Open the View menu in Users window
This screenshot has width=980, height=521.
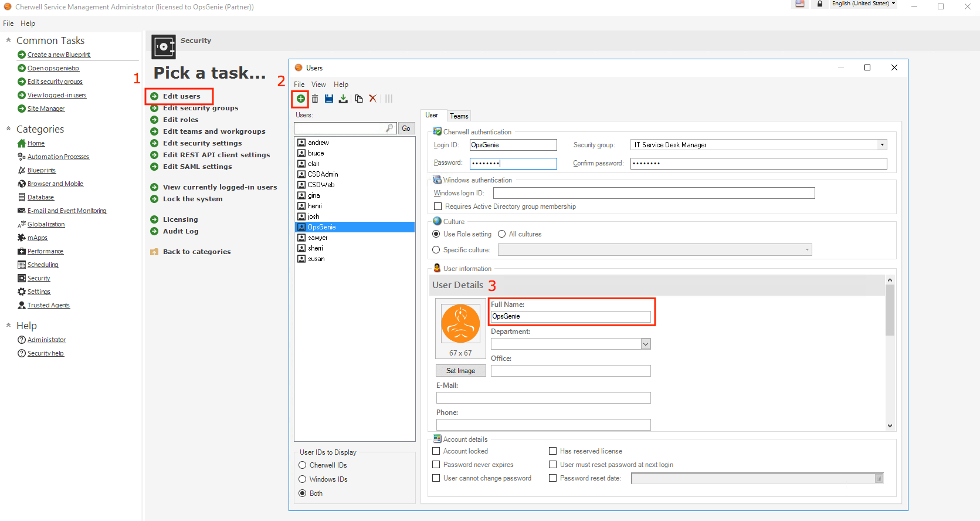318,84
